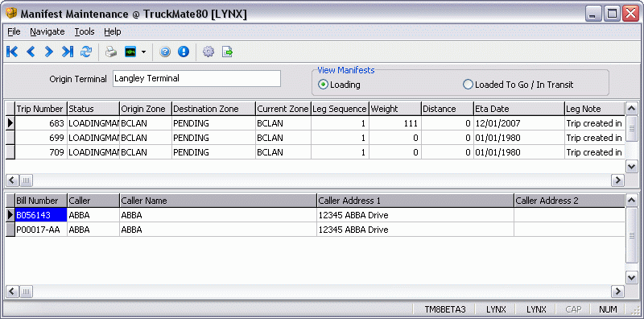This screenshot has height=319, width=644.
Task: Open the blue question mark help icon
Action: pyautogui.click(x=165, y=52)
